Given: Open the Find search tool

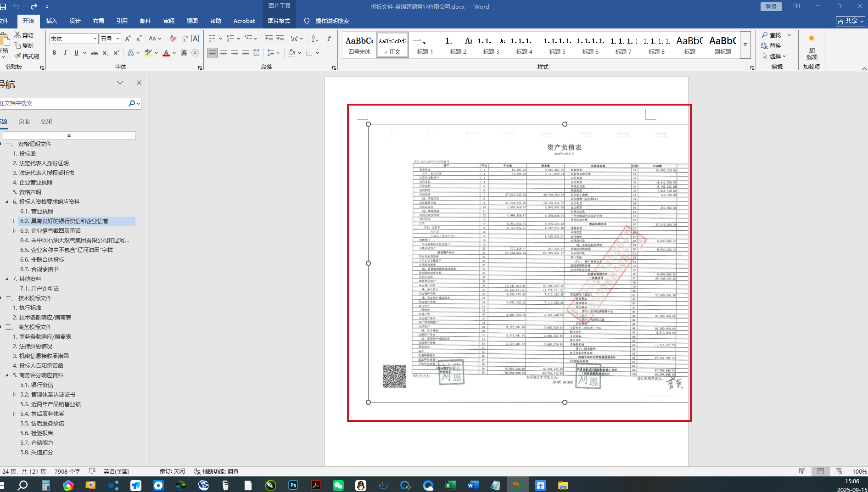Looking at the screenshot, I should (x=771, y=35).
